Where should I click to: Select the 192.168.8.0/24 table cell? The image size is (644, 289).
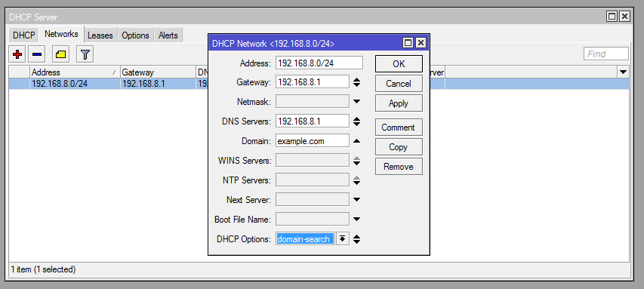[x=75, y=84]
